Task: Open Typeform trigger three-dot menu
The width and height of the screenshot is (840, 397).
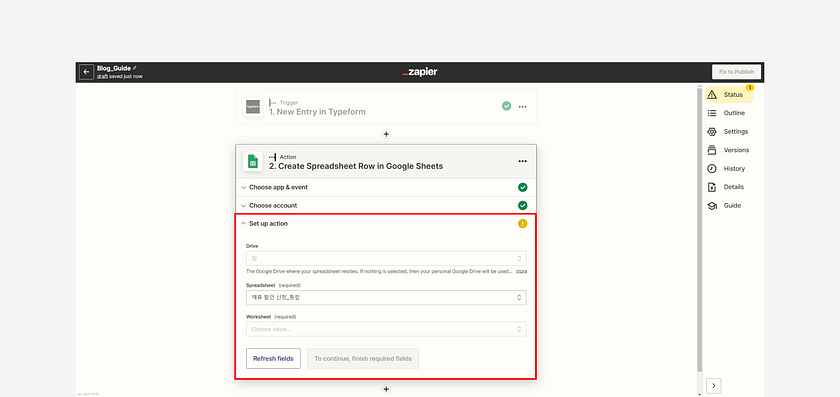Action: click(x=522, y=107)
